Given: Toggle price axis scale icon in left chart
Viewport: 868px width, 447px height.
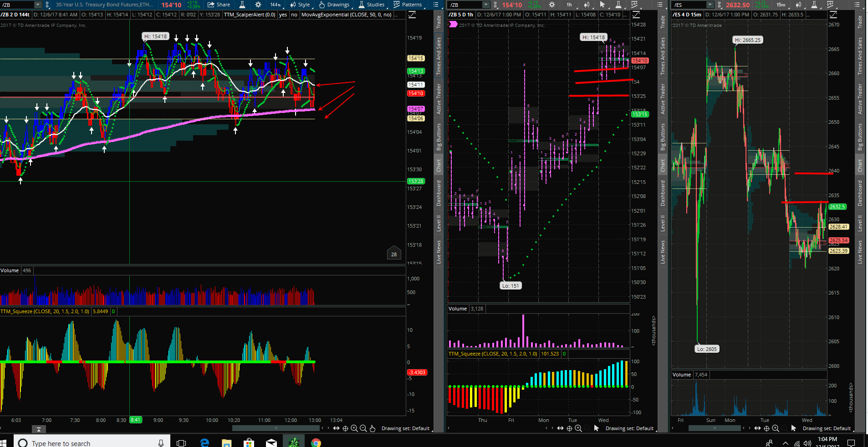Looking at the screenshot, I should pyautogui.click(x=412, y=15).
